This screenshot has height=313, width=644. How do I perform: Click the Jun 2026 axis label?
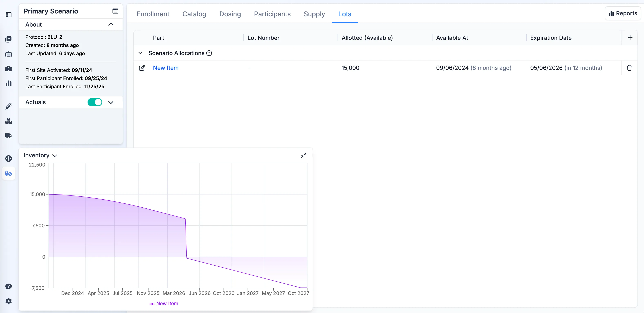(199, 293)
